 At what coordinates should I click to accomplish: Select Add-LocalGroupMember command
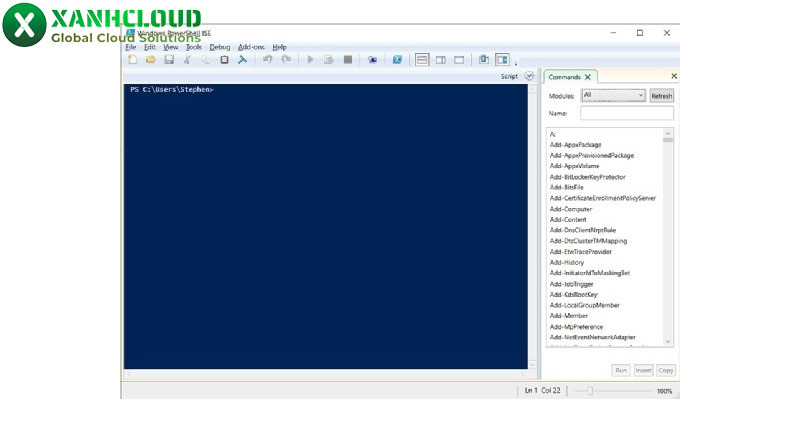[x=585, y=305]
